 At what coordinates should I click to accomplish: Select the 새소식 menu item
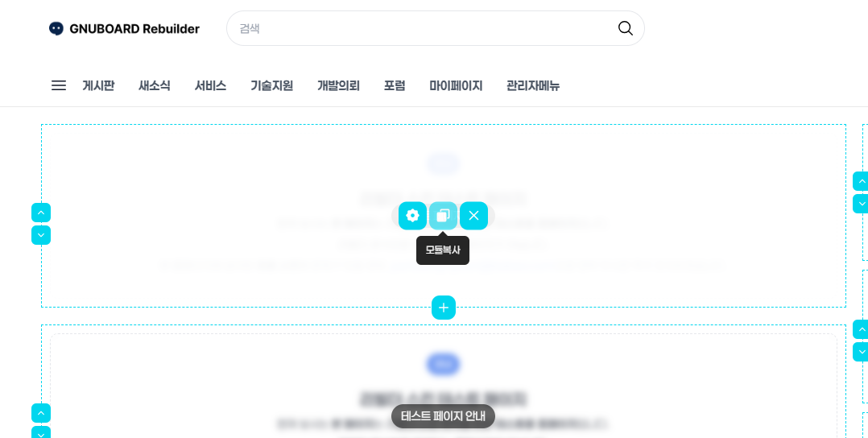tap(155, 85)
